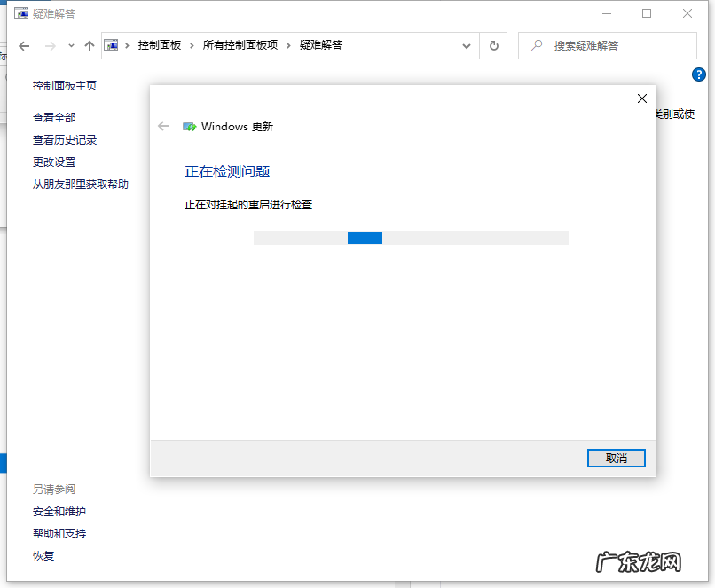
Task: Cancel detection with the 取消 button
Action: coord(616,458)
